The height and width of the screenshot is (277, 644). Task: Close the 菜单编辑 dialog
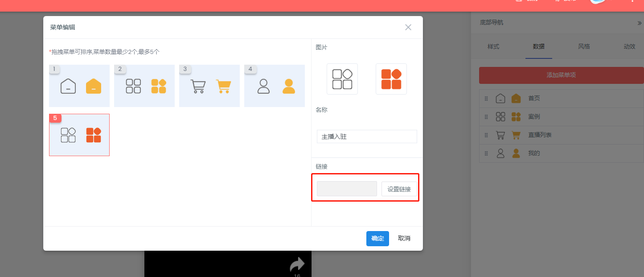408,27
